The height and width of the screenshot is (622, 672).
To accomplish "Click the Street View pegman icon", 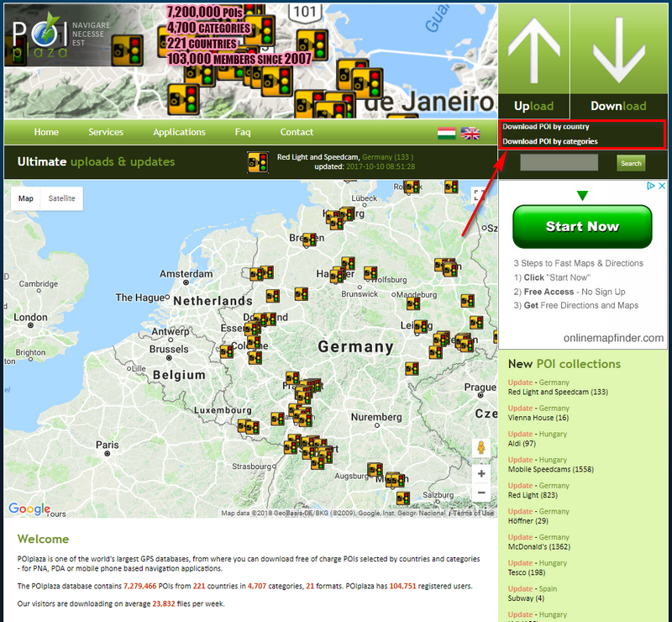I will click(480, 447).
